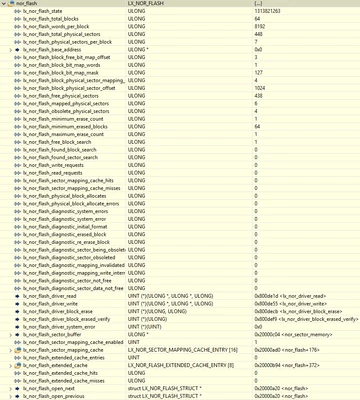360x400 pixels.
Task: Expand lx_nor_flash_sector_buffer pointer
Action: [10, 335]
